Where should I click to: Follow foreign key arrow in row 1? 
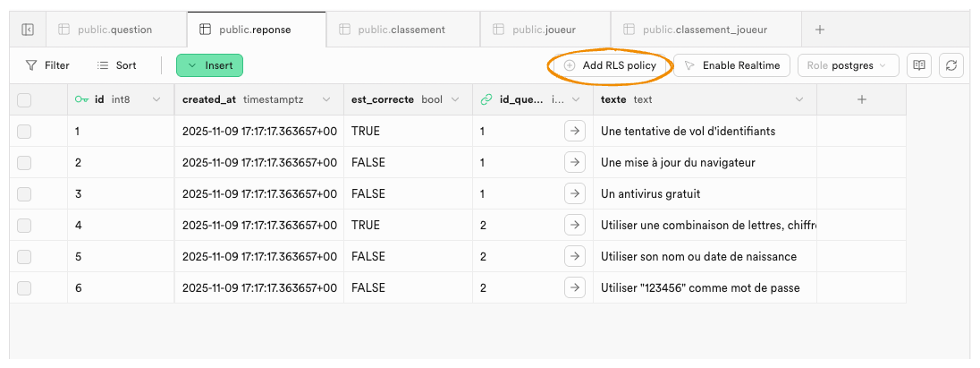(x=574, y=132)
